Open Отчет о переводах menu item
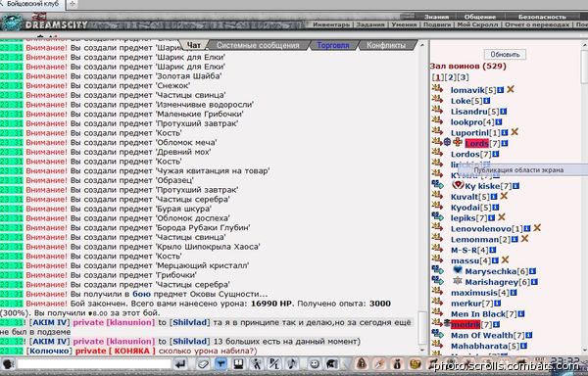This screenshot has width=588, height=376. pos(537,24)
